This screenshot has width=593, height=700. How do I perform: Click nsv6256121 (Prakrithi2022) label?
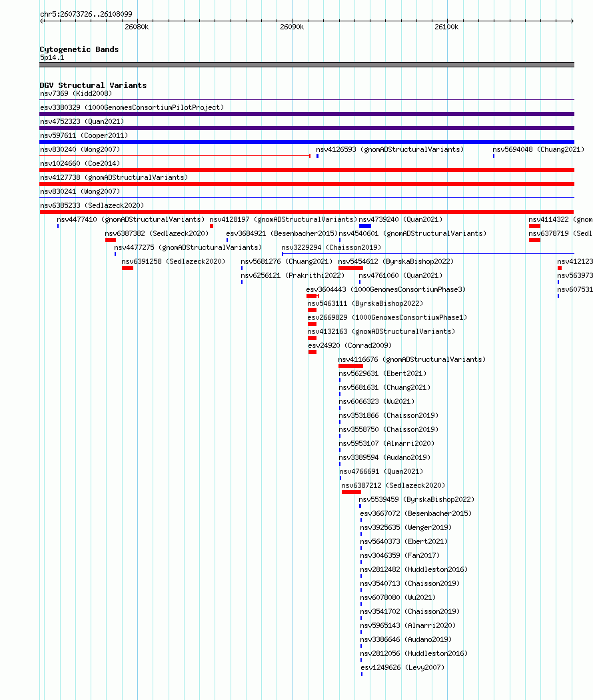point(293,276)
